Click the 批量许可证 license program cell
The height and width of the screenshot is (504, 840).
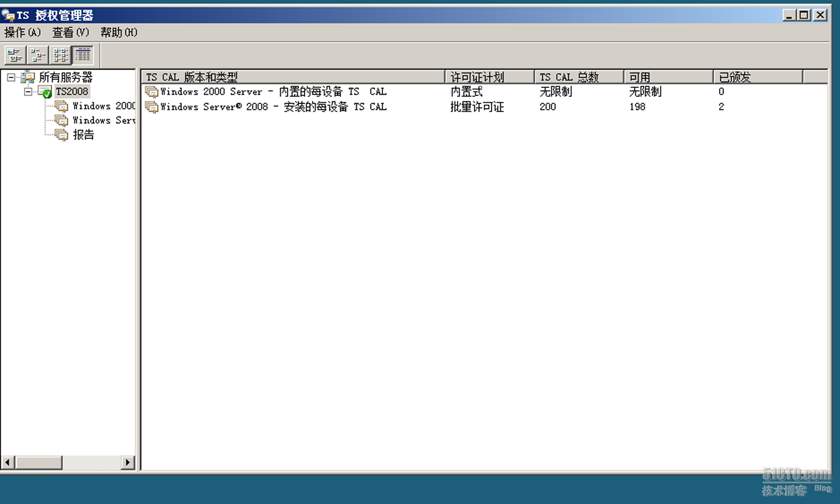pos(477,107)
